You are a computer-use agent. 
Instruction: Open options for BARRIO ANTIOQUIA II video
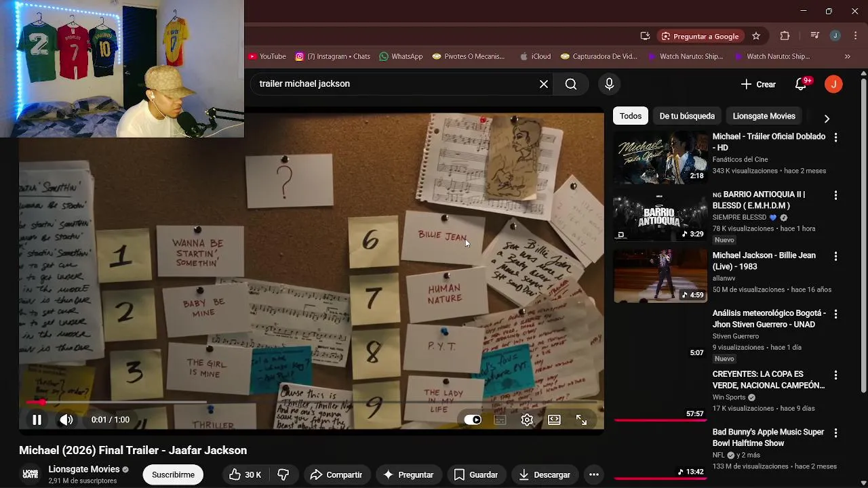tap(835, 195)
